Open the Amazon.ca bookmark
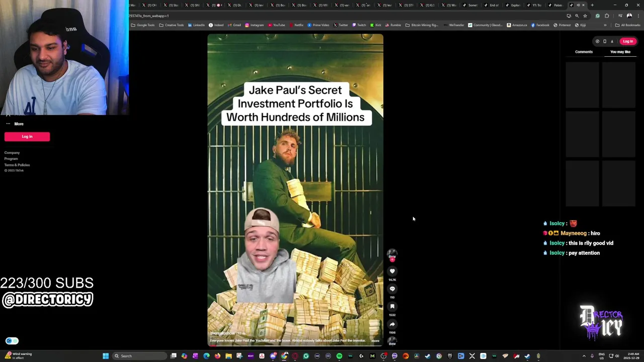This screenshot has width=644, height=362. click(517, 25)
